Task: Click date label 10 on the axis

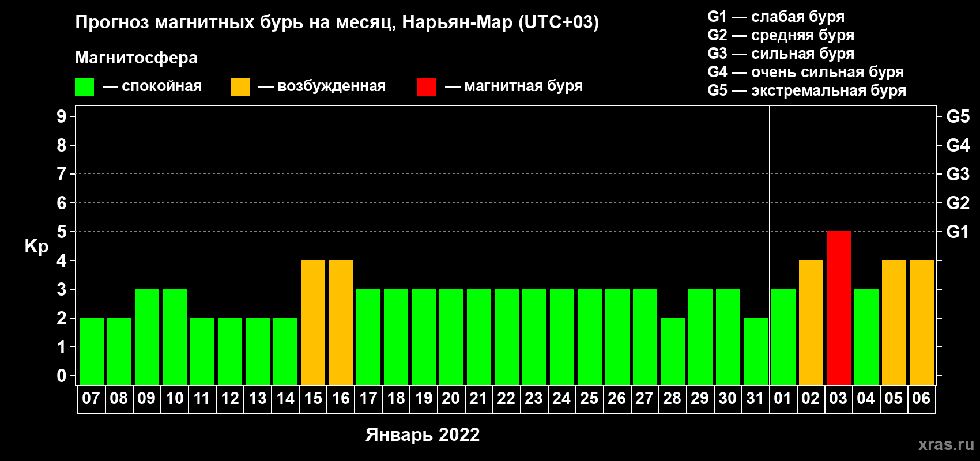Action: coord(174,398)
